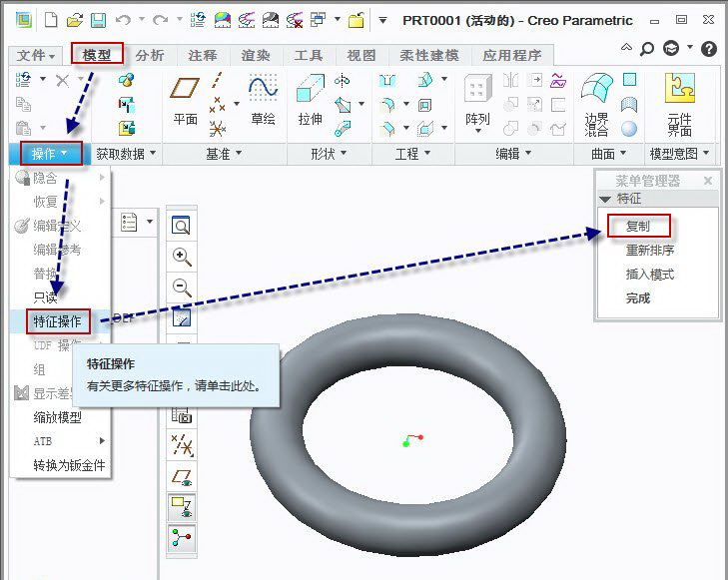Expand the 工程 (Engineering) group dropdown
The height and width of the screenshot is (580, 728).
(x=412, y=154)
